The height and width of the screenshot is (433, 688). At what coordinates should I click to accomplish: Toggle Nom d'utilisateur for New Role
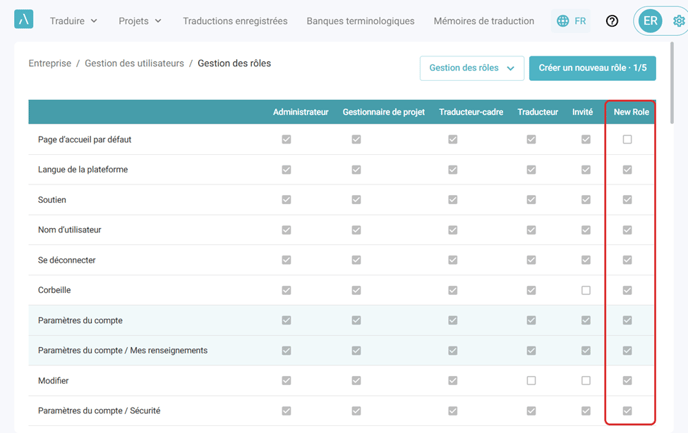pos(627,230)
